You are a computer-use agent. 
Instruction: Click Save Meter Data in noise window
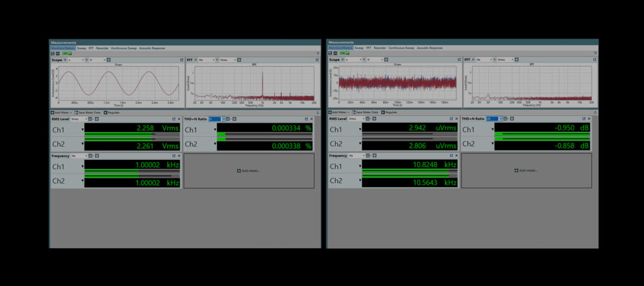point(365,112)
